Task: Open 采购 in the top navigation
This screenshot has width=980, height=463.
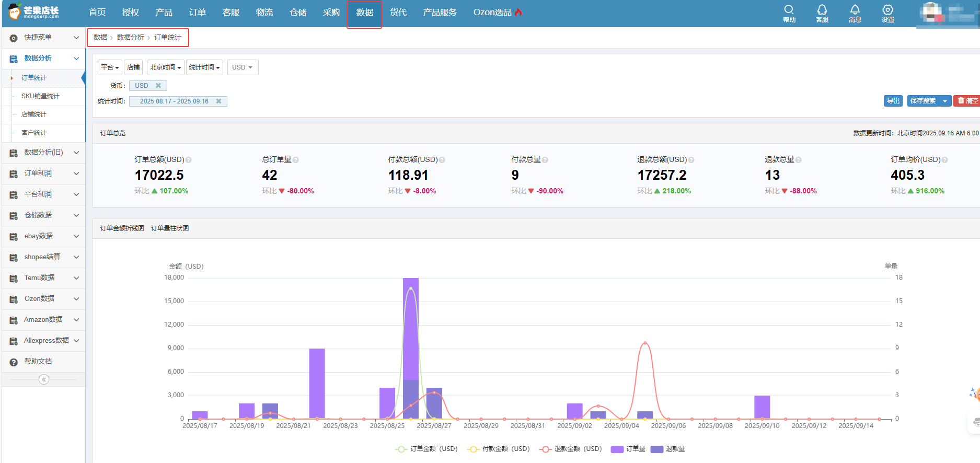Action: click(331, 13)
